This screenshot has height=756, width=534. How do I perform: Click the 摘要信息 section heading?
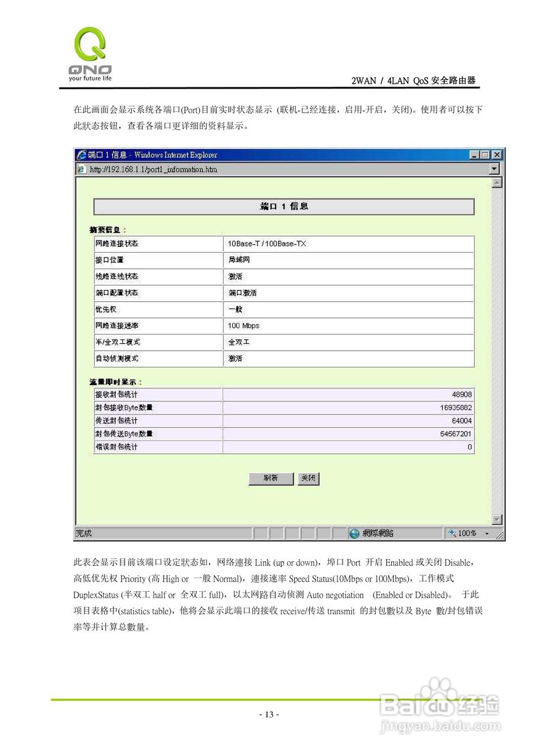pos(108,230)
